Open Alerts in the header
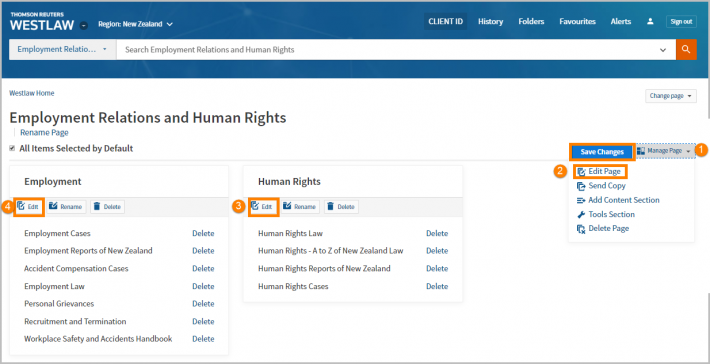710x364 pixels. pyautogui.click(x=621, y=21)
